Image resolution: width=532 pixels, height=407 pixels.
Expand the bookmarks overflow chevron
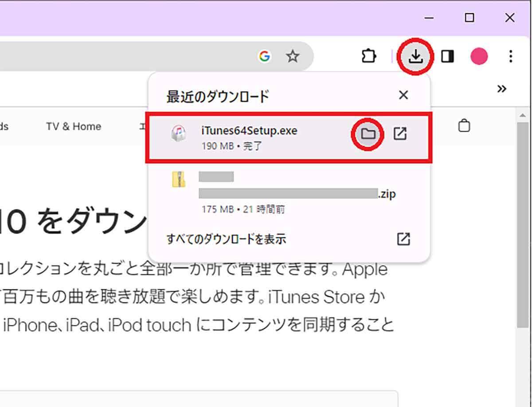[x=501, y=89]
